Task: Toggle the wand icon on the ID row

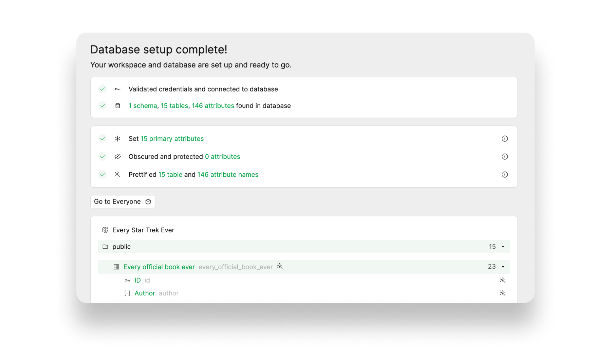Action: [502, 280]
